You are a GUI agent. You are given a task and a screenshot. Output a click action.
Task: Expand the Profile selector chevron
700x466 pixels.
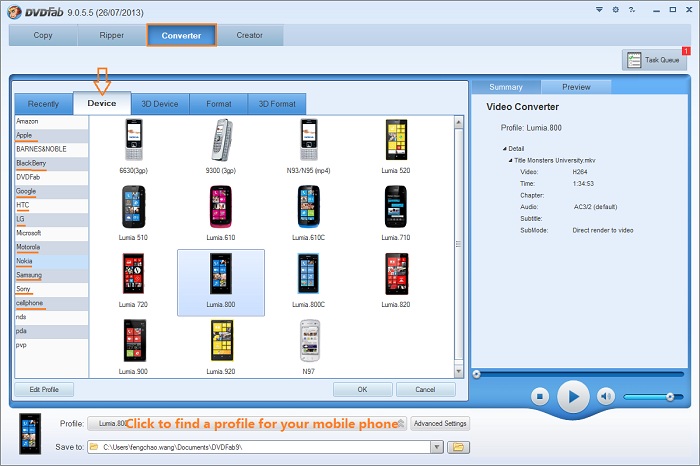pyautogui.click(x=401, y=423)
